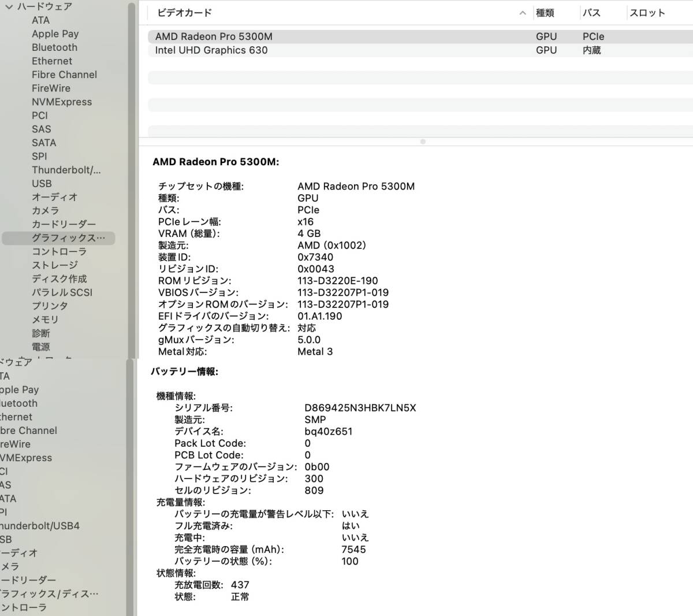Screen dimensions: 693x616
Task: Open the Apple Pay hardware entry
Action: [55, 34]
